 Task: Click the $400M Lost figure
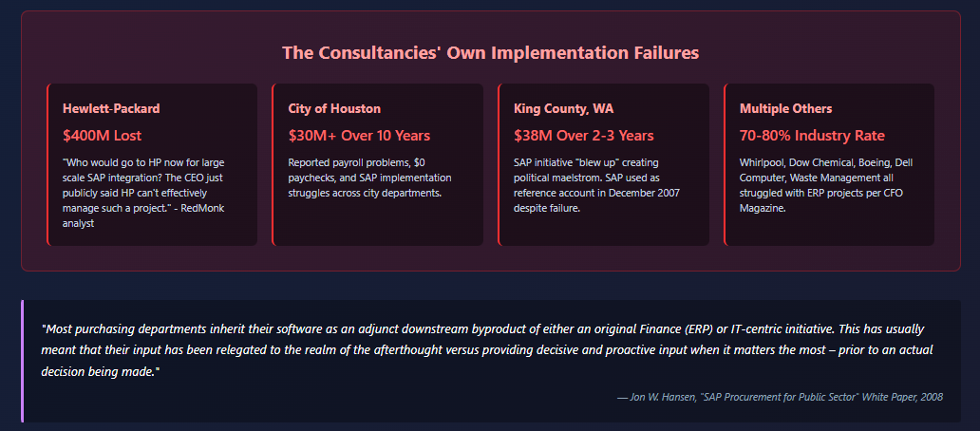[x=102, y=136]
